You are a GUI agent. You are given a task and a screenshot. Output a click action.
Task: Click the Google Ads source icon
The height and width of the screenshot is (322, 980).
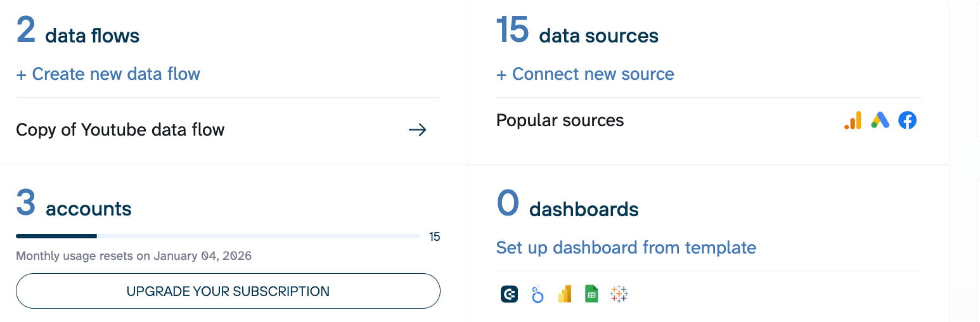pyautogui.click(x=880, y=120)
